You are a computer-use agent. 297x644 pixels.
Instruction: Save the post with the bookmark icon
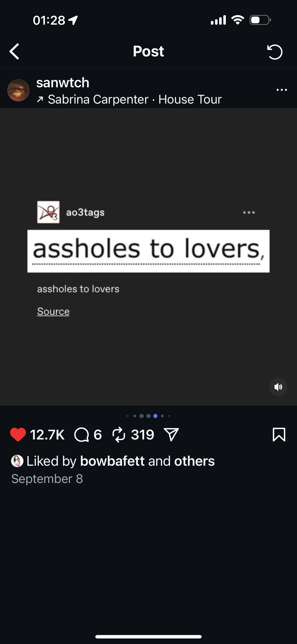pyautogui.click(x=279, y=434)
